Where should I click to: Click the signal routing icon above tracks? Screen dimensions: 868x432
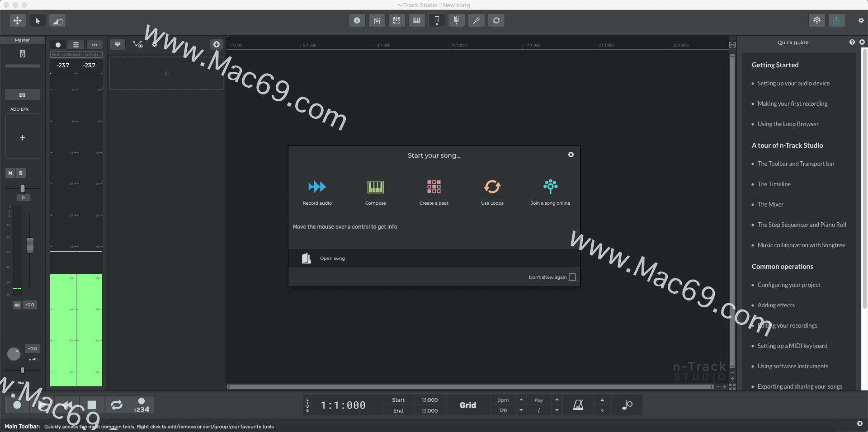(137, 44)
